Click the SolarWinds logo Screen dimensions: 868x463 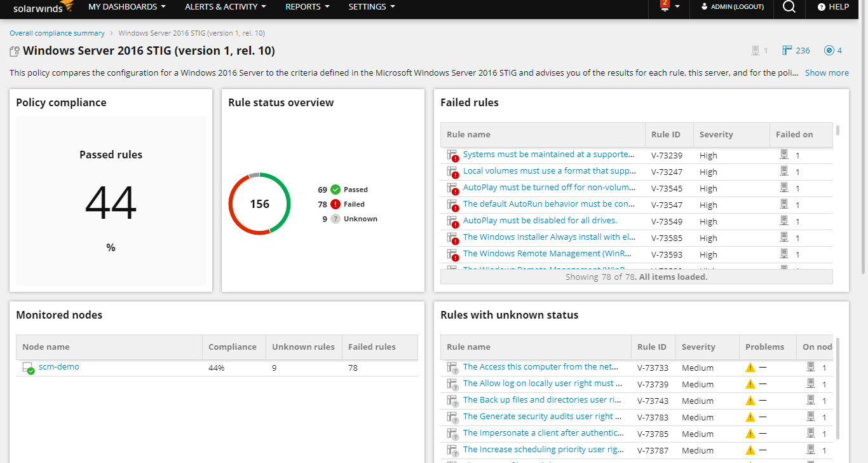coord(43,7)
